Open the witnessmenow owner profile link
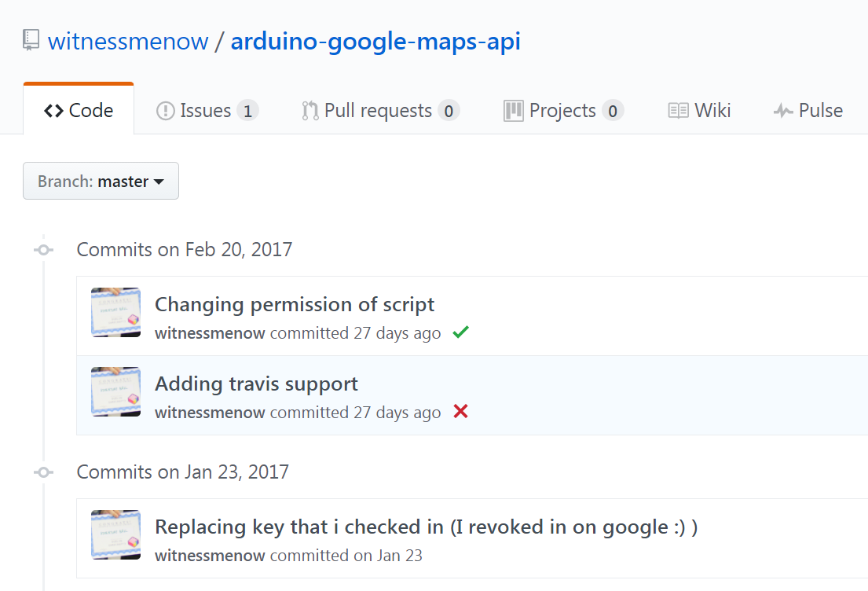868x591 pixels. (128, 41)
